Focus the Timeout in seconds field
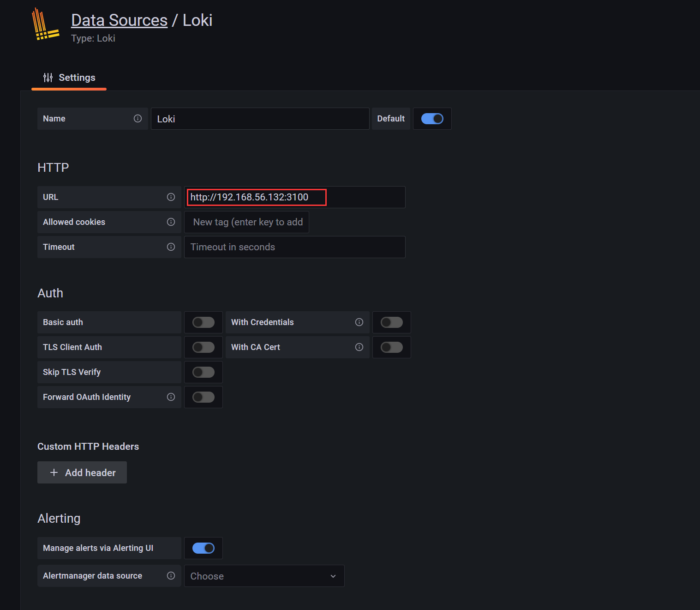The image size is (700, 610). 294,247
